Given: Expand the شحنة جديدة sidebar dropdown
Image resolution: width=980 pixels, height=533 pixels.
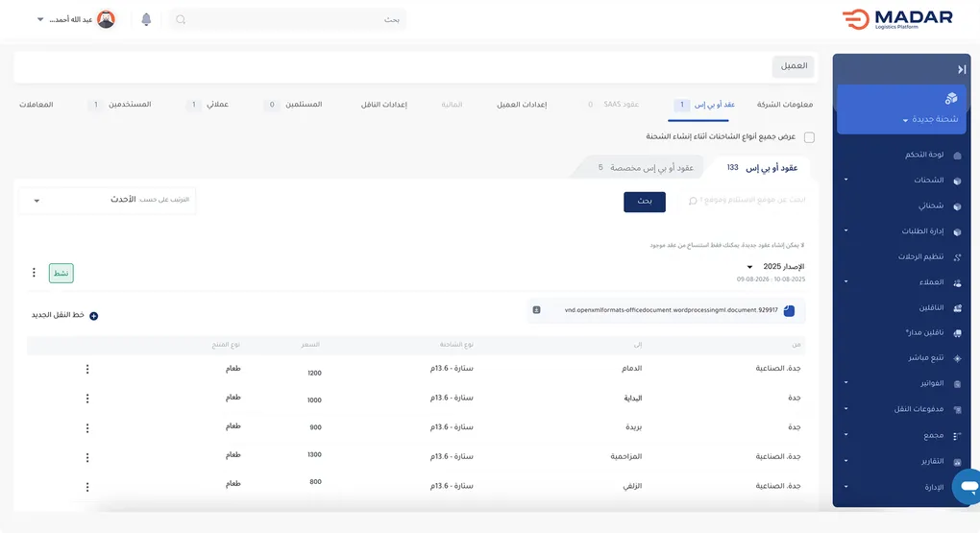Looking at the screenshot, I should click(905, 120).
